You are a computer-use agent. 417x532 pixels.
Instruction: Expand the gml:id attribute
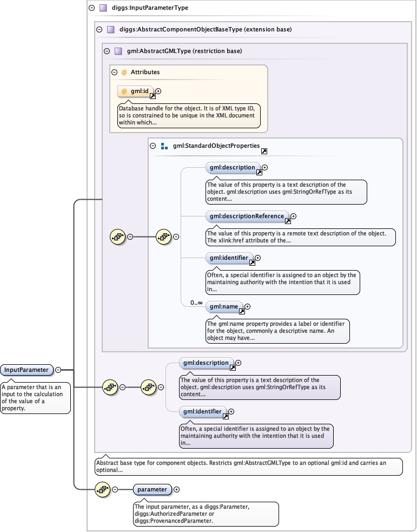(x=158, y=91)
